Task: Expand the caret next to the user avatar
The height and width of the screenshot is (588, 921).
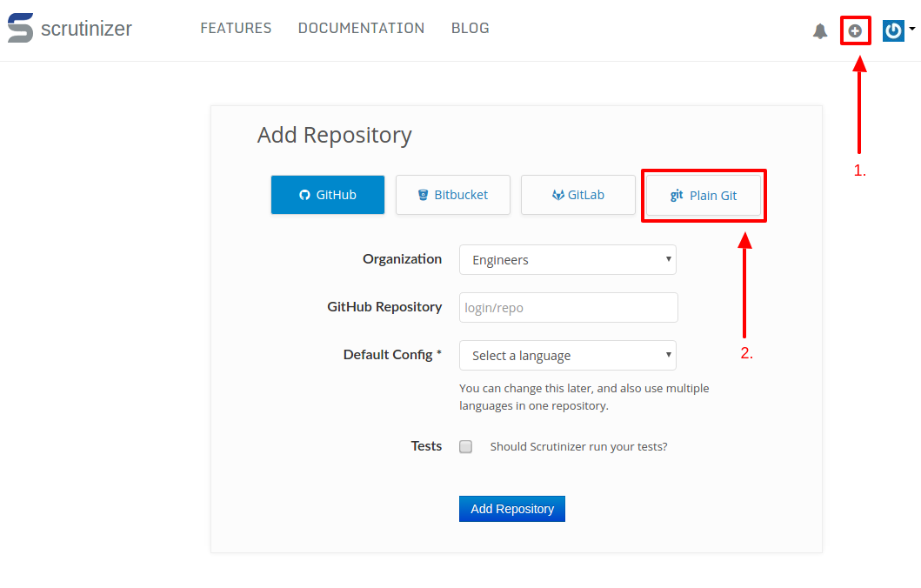Action: click(x=912, y=28)
